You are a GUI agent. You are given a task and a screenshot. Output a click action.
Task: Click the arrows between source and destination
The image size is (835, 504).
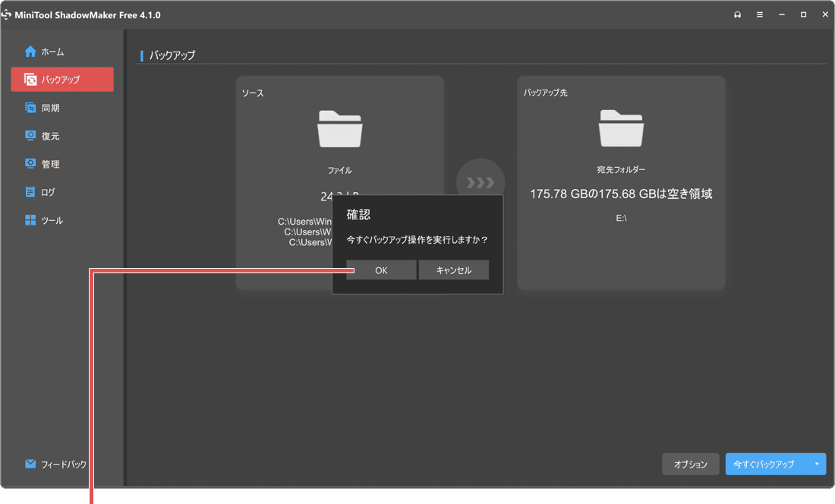(x=480, y=181)
